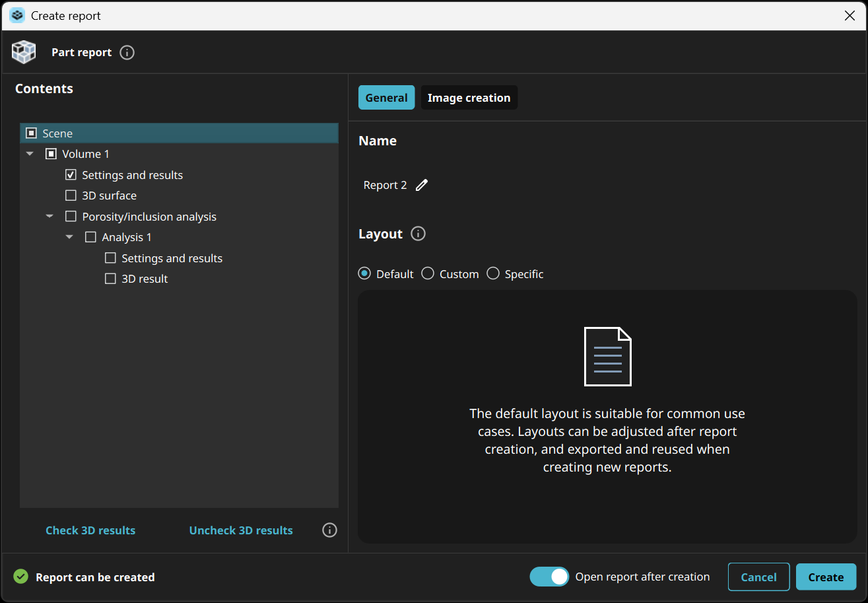Uncheck Volume 1 Settings and results checkbox
Image resolution: width=868 pixels, height=603 pixels.
[x=71, y=175]
